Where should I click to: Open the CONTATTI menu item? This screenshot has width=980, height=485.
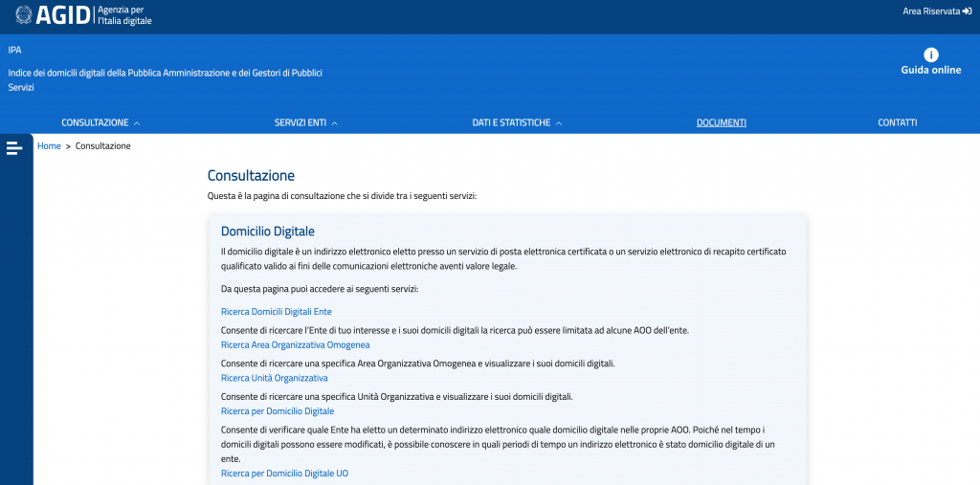[x=897, y=122]
